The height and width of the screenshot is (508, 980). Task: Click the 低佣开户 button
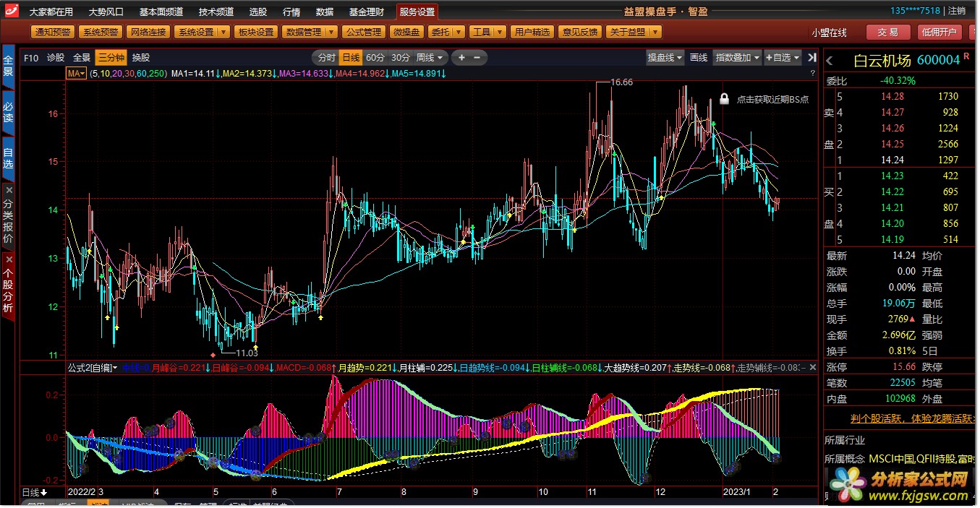939,33
